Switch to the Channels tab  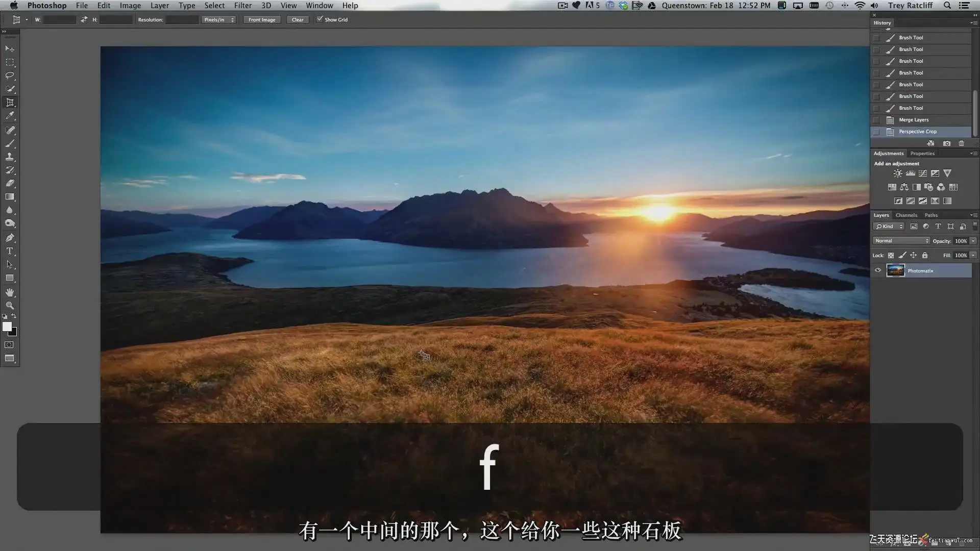(906, 215)
